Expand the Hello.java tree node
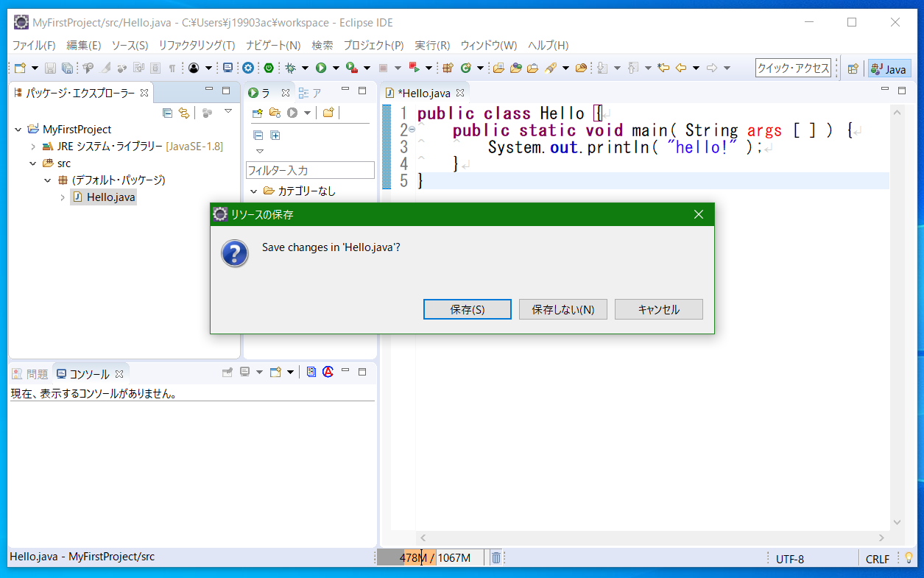The image size is (924, 578). coord(63,197)
